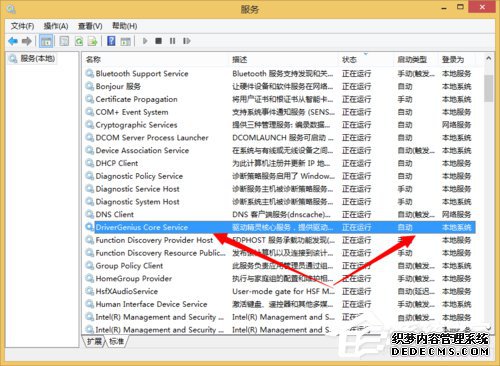Select the Diagnostic System Host row

(x=280, y=202)
